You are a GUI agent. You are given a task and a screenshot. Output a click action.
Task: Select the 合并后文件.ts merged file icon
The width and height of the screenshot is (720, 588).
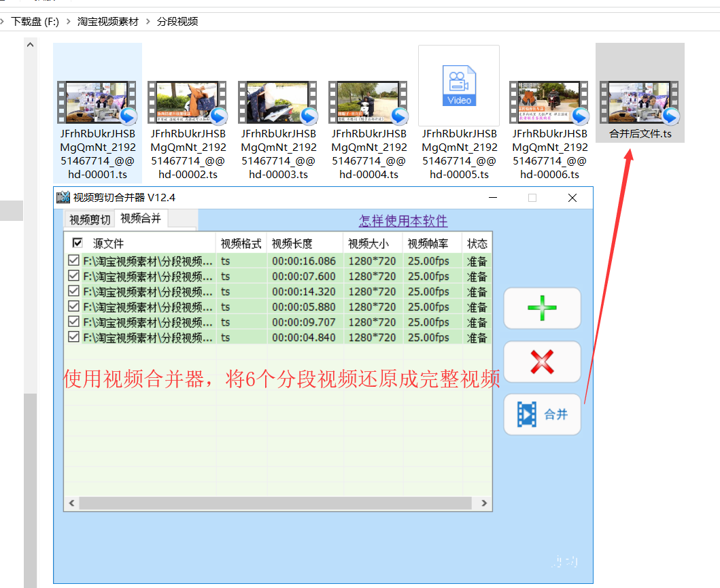(x=640, y=103)
